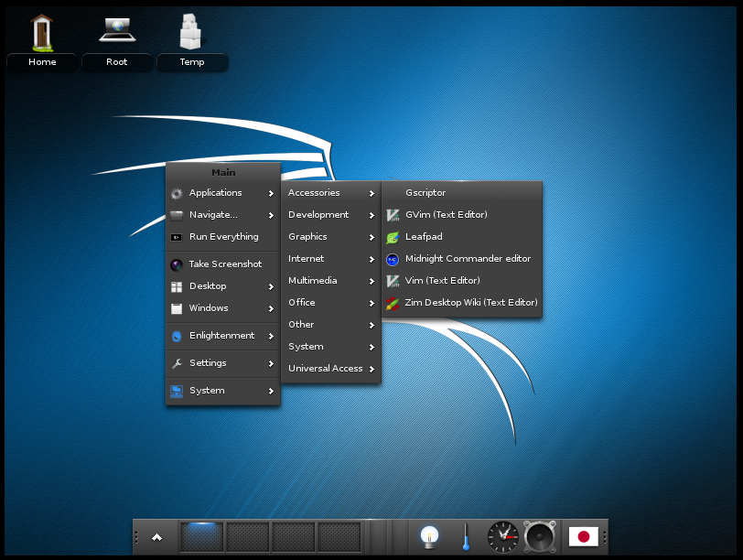This screenshot has width=743, height=560.
Task: Click the camera lens icon beside Take Screenshot
Action: pyautogui.click(x=177, y=264)
